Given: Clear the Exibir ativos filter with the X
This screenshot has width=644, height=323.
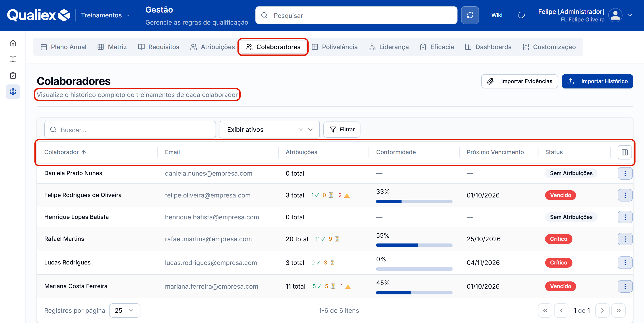Looking at the screenshot, I should [x=301, y=130].
